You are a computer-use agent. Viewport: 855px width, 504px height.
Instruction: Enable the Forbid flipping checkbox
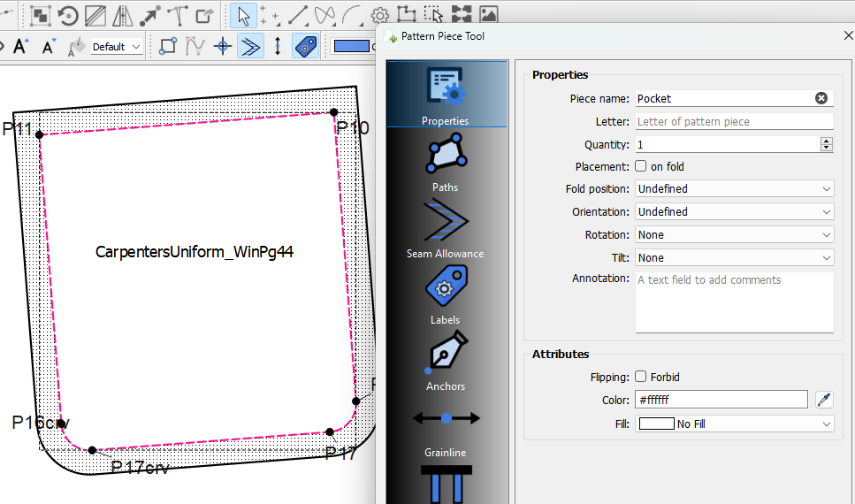pos(641,377)
